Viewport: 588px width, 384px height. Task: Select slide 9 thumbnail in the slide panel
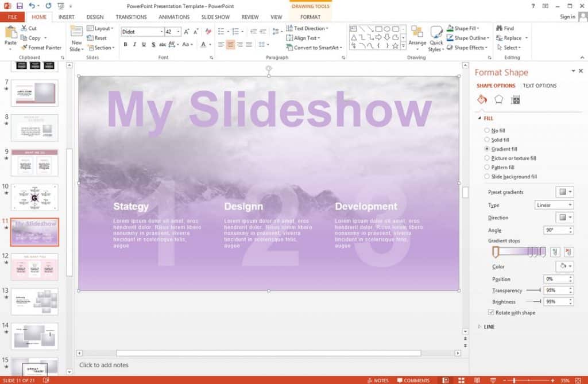pyautogui.click(x=33, y=162)
